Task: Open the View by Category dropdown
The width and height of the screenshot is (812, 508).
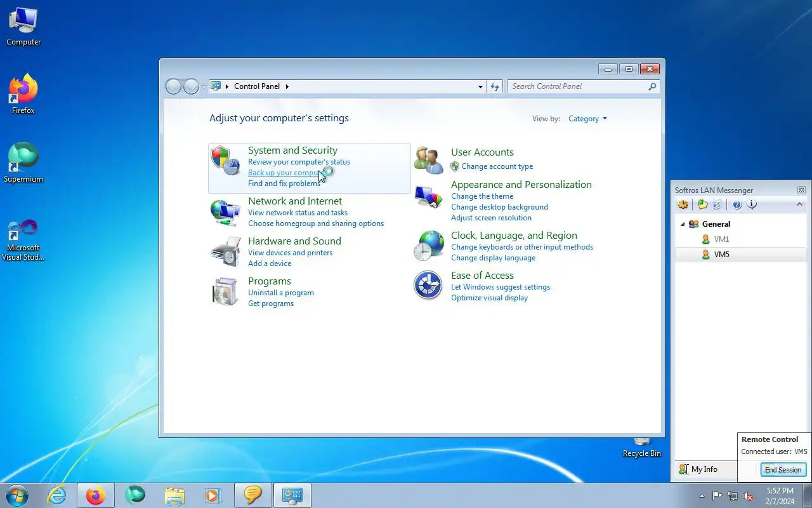Action: click(x=587, y=119)
